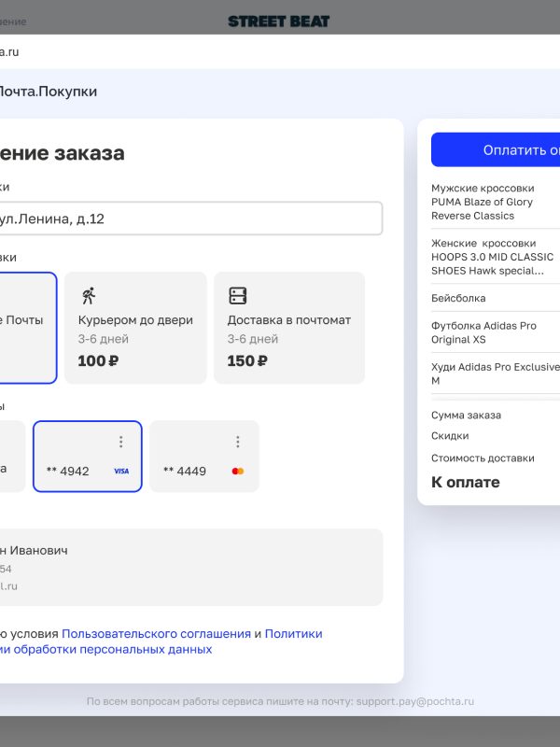Click the recipient details card for Иванович
Viewport: 560px width, 747px height.
[x=187, y=567]
